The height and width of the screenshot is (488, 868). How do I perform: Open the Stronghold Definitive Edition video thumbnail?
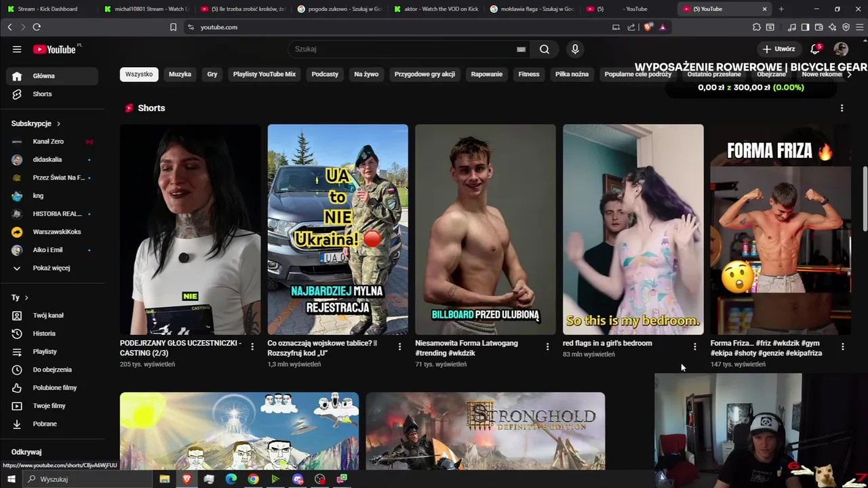tap(486, 431)
